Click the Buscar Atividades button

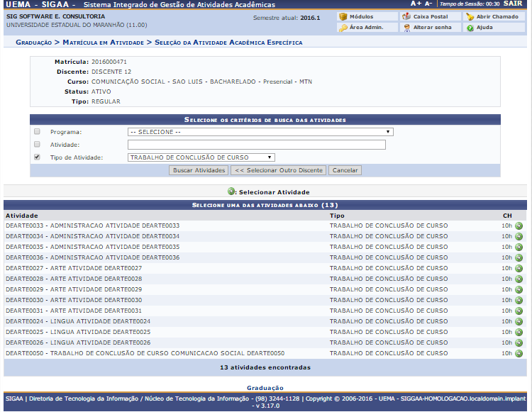tap(199, 170)
